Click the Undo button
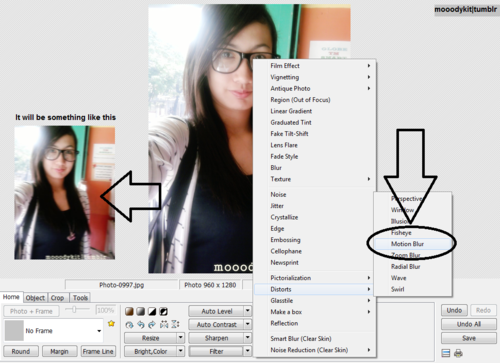 click(454, 310)
